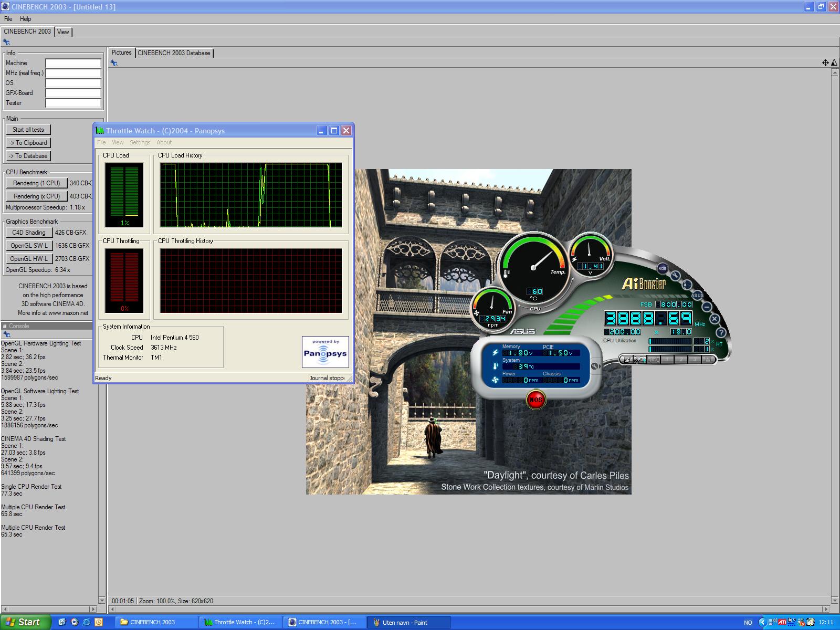Screen dimensions: 840x630
Task: Open Throttle Watch Settings menu
Action: pyautogui.click(x=140, y=142)
